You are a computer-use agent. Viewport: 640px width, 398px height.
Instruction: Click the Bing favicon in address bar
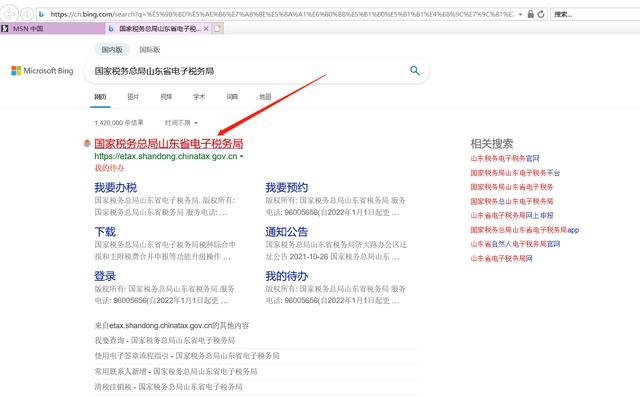(41, 14)
